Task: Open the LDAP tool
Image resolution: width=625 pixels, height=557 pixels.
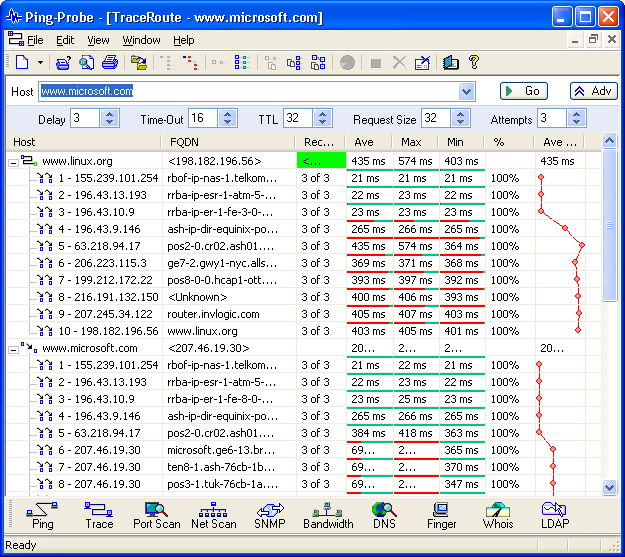Action: (555, 516)
